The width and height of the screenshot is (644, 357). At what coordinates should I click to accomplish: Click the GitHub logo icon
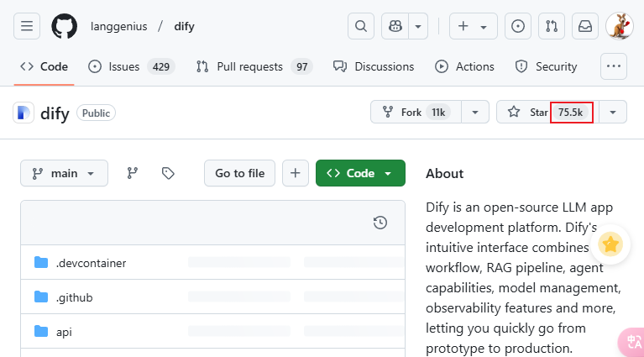click(x=64, y=26)
